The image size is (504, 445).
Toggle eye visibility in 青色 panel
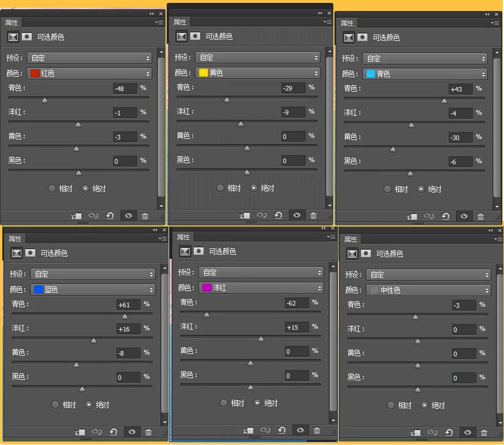tap(464, 216)
